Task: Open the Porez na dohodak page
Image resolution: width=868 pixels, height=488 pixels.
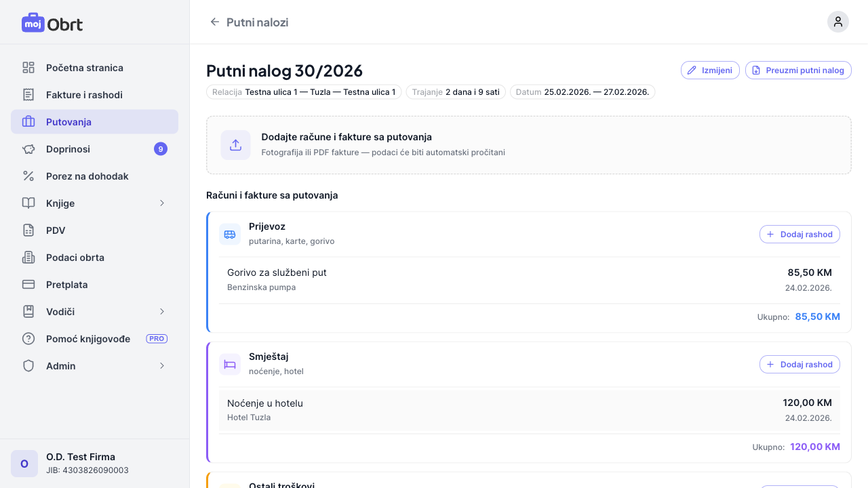Action: coord(87,176)
